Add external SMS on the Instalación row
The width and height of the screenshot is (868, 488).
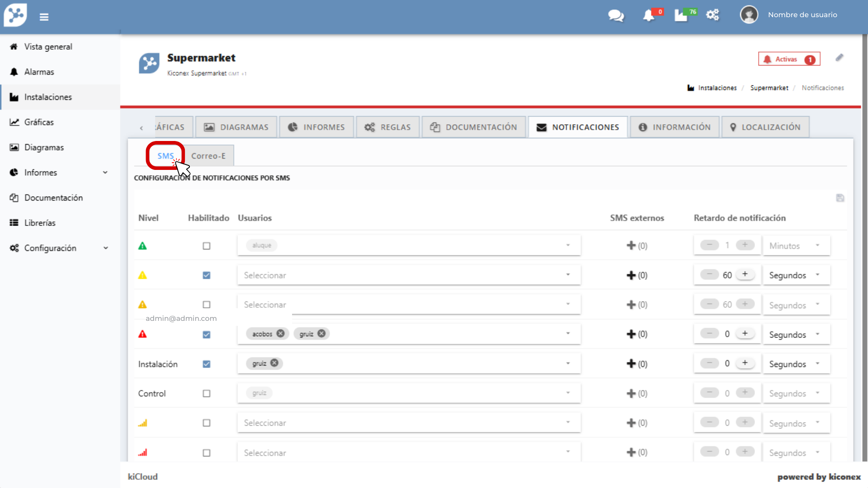[632, 364]
